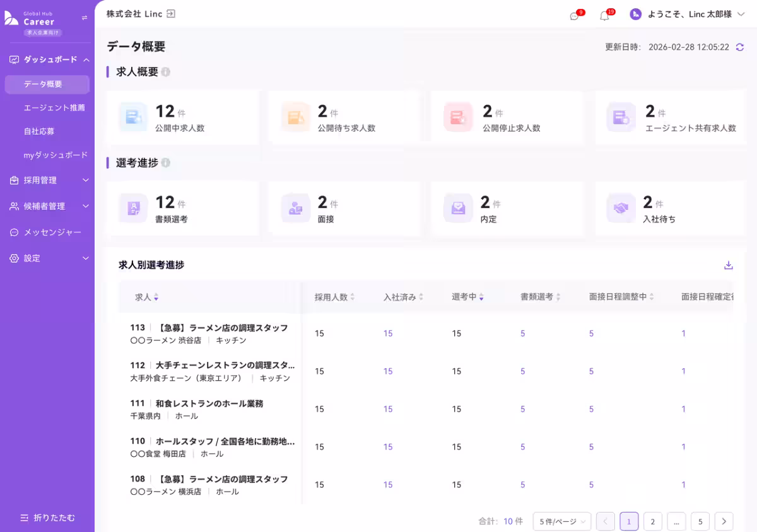This screenshot has width=757, height=532.
Task: Open job 113 【急募】ラーメン店の調理スタッフ
Action: (x=209, y=328)
